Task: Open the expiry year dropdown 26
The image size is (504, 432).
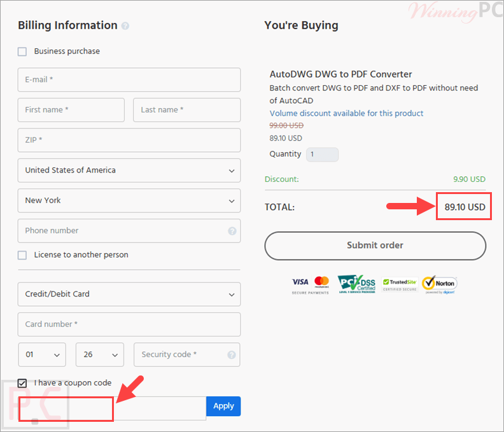Action: pos(100,354)
